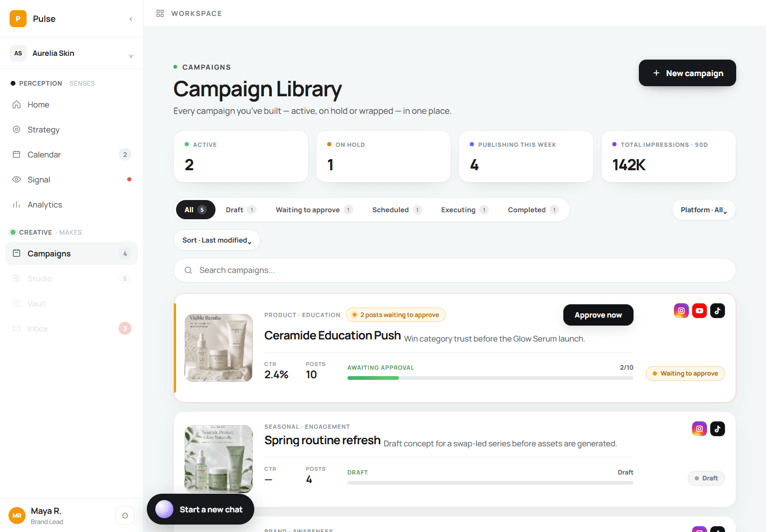This screenshot has height=532, width=766.
Task: Click the Approve now button
Action: (x=598, y=315)
